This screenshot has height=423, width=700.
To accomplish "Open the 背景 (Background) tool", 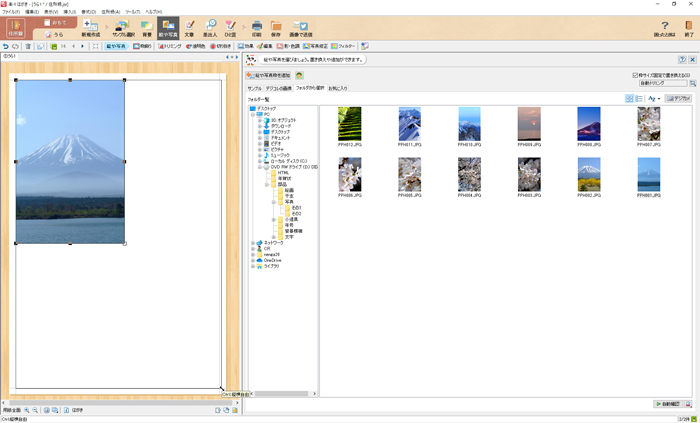I will (146, 28).
